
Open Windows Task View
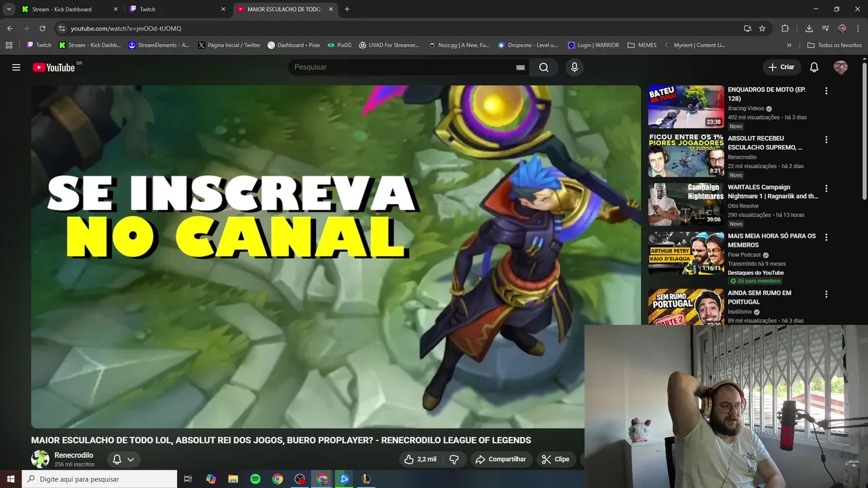[188, 479]
